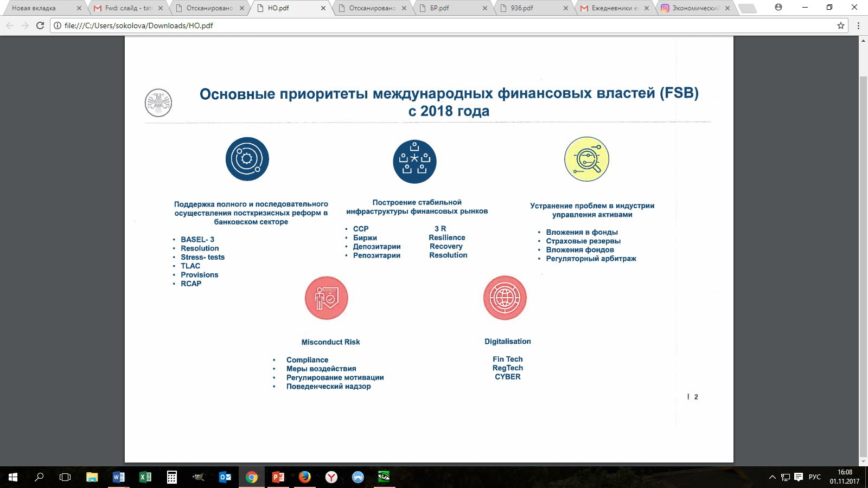This screenshot has width=868, height=488.
Task: Bookmark this page with the star icon
Action: [x=841, y=25]
